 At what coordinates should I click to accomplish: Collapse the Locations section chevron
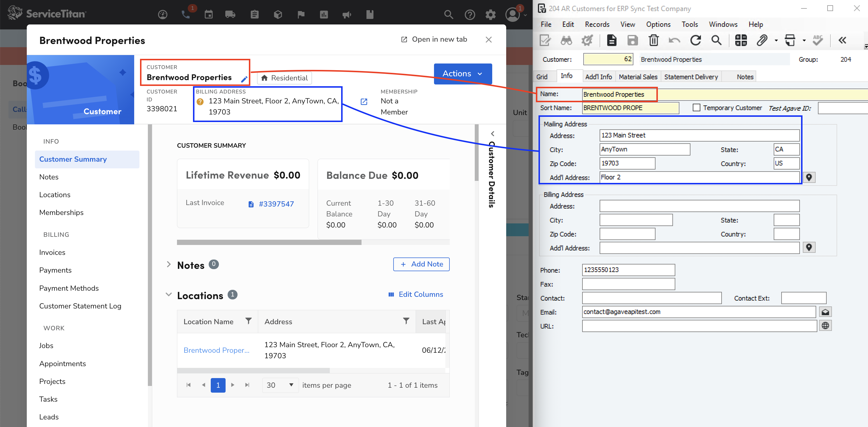click(x=169, y=294)
